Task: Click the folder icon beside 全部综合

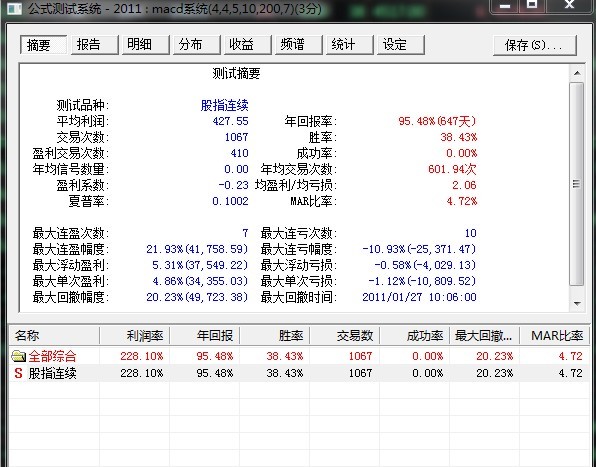Action: [x=18, y=356]
